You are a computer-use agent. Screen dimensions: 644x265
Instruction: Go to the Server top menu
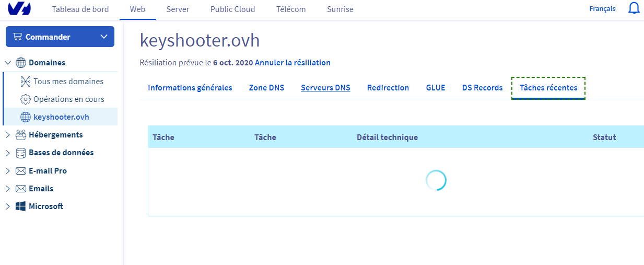click(x=178, y=9)
